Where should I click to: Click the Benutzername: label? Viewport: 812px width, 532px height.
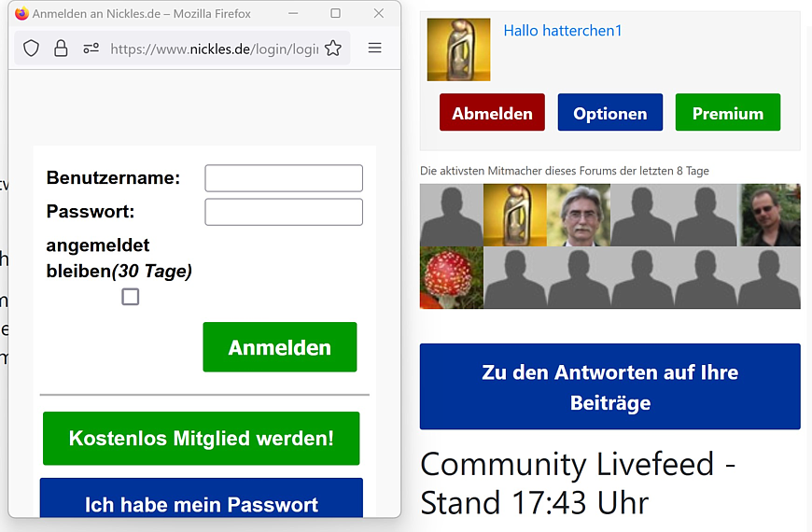tap(114, 178)
